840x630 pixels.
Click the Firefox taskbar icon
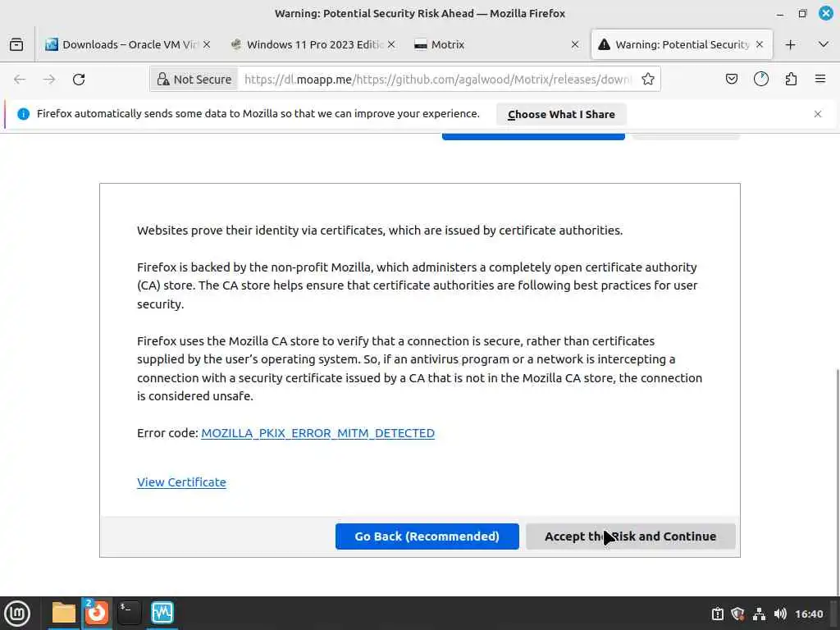point(97,613)
